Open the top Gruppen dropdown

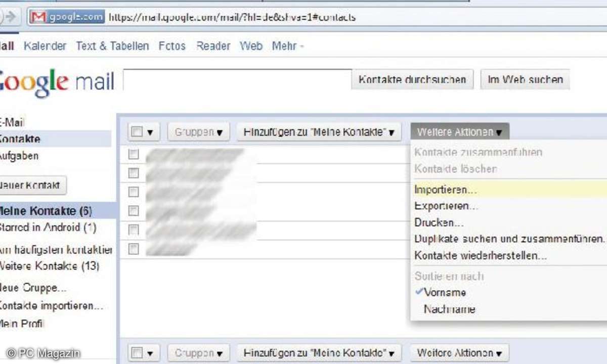[x=199, y=132]
